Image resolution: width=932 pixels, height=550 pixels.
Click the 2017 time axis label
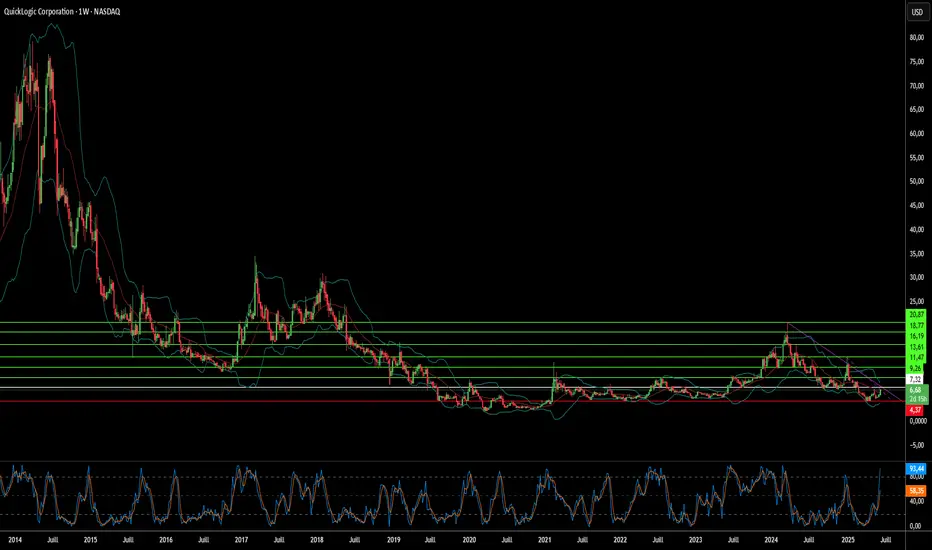click(241, 540)
